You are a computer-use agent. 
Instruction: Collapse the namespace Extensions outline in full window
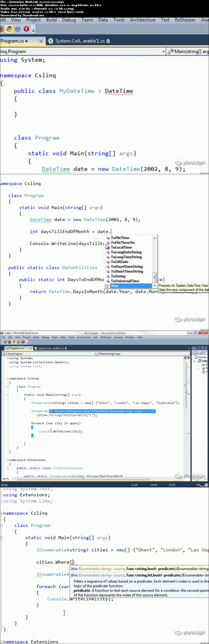8,460
